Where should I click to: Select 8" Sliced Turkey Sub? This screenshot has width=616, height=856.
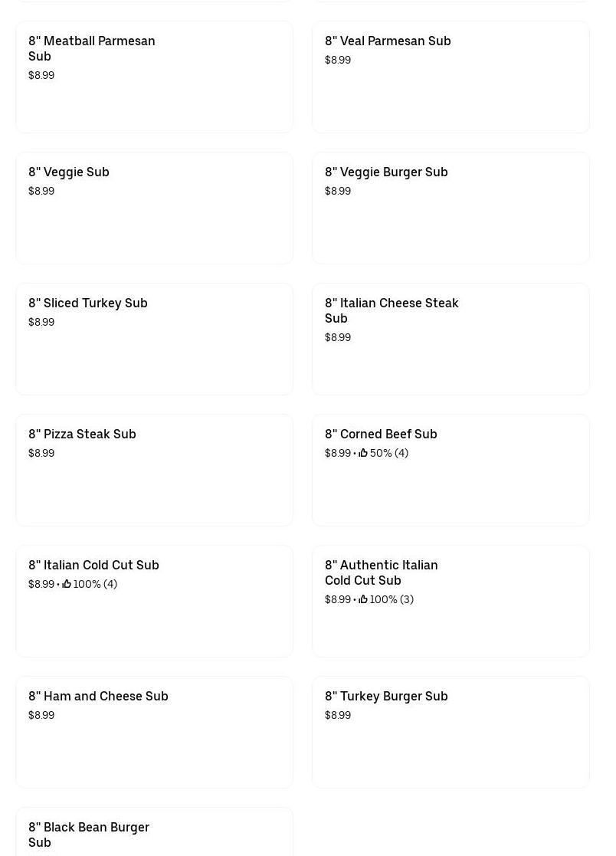coord(88,303)
